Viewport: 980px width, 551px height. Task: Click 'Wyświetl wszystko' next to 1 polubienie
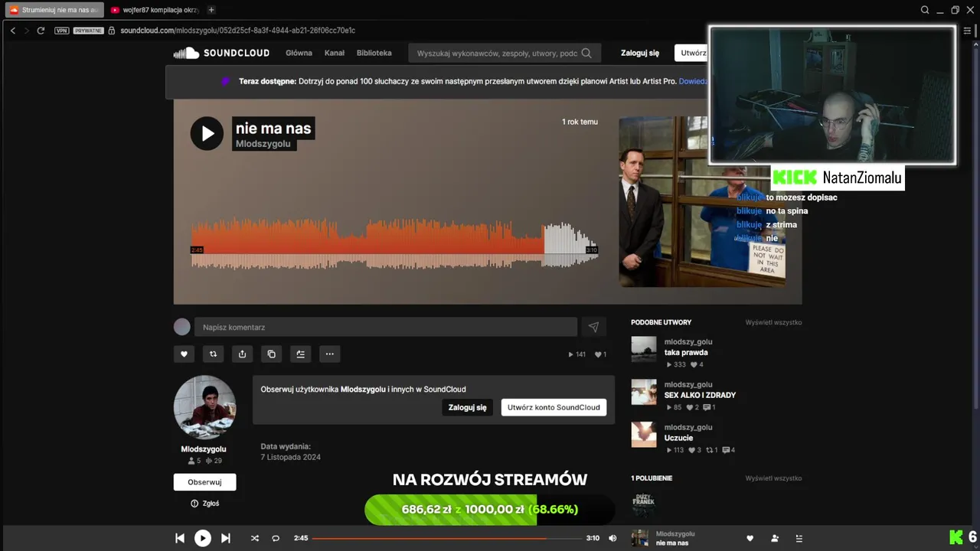pyautogui.click(x=773, y=478)
